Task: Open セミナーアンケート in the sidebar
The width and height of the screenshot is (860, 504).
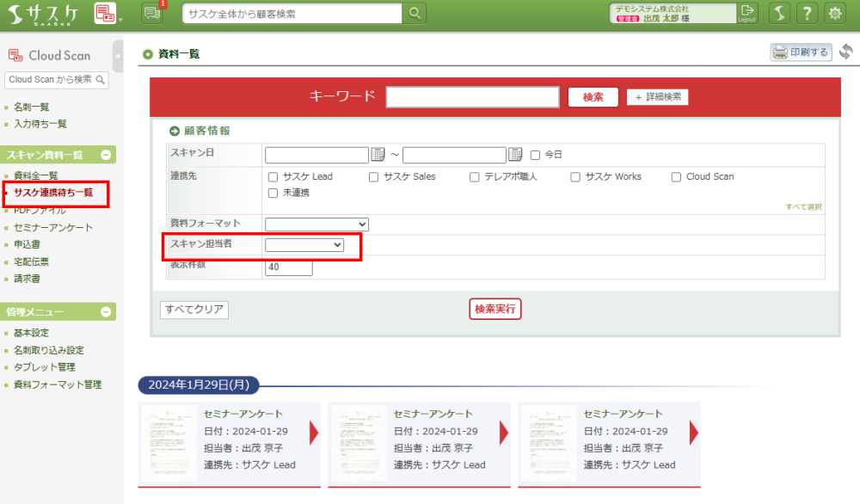Action: pyautogui.click(x=53, y=228)
